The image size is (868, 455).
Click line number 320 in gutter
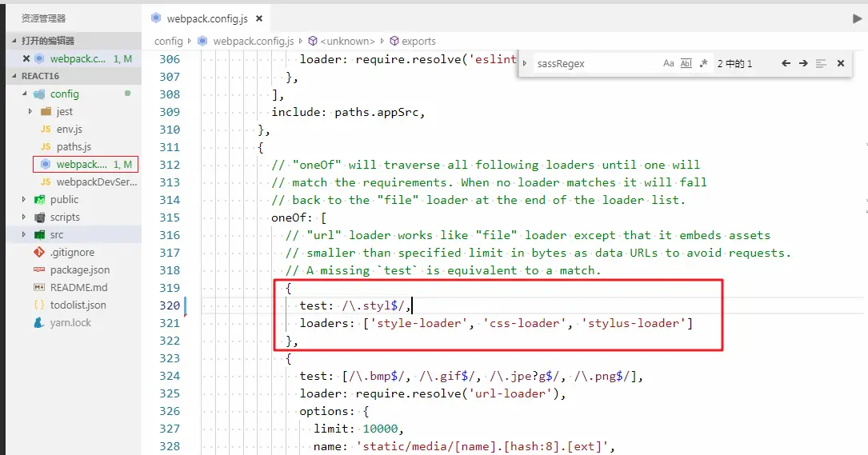pos(170,305)
